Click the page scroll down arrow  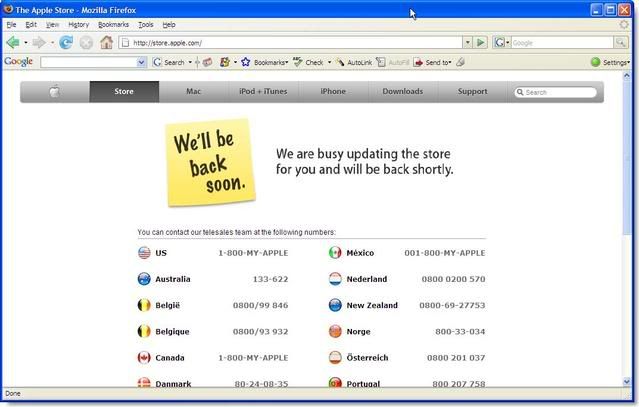(x=627, y=382)
